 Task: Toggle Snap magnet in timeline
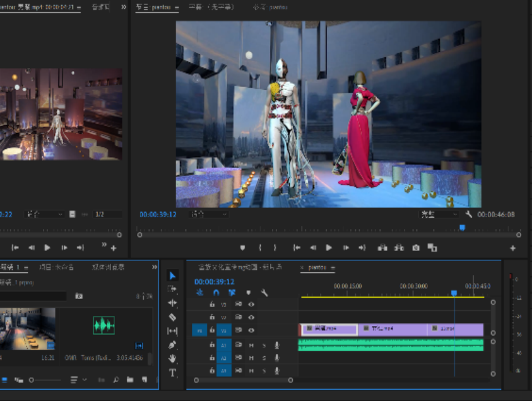[x=216, y=293]
